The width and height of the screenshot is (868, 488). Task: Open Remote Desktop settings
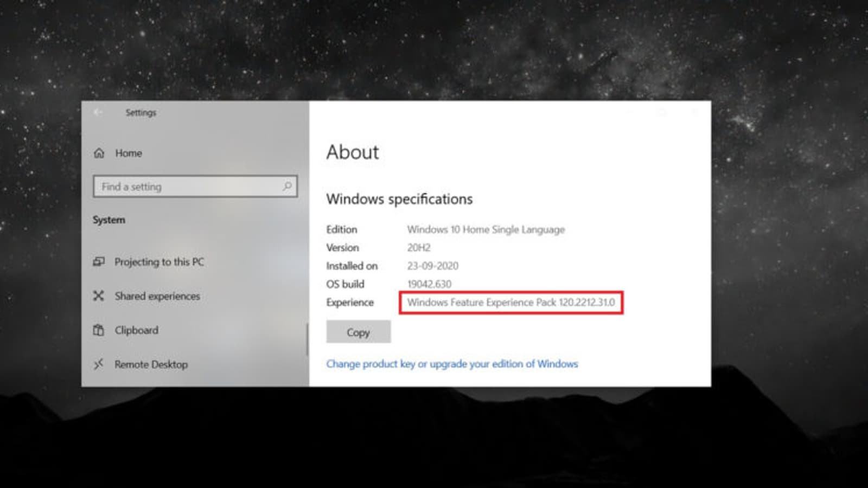[151, 364]
